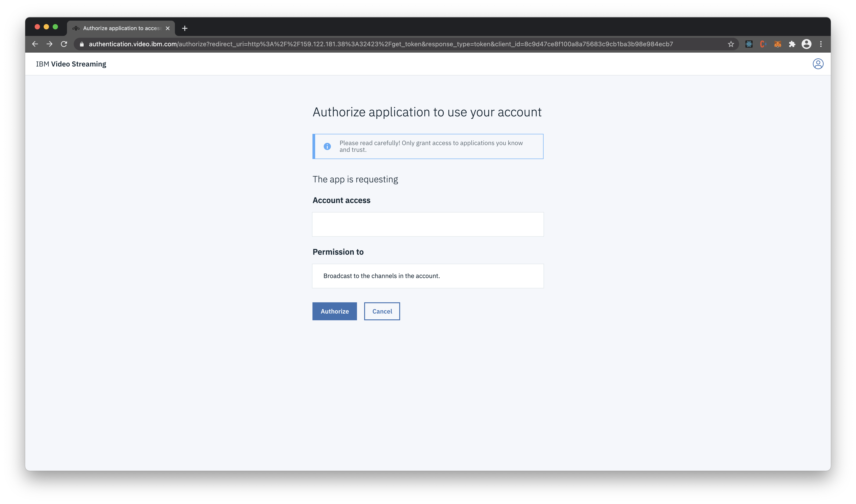
Task: Open the Chrome profile avatar
Action: (x=806, y=44)
